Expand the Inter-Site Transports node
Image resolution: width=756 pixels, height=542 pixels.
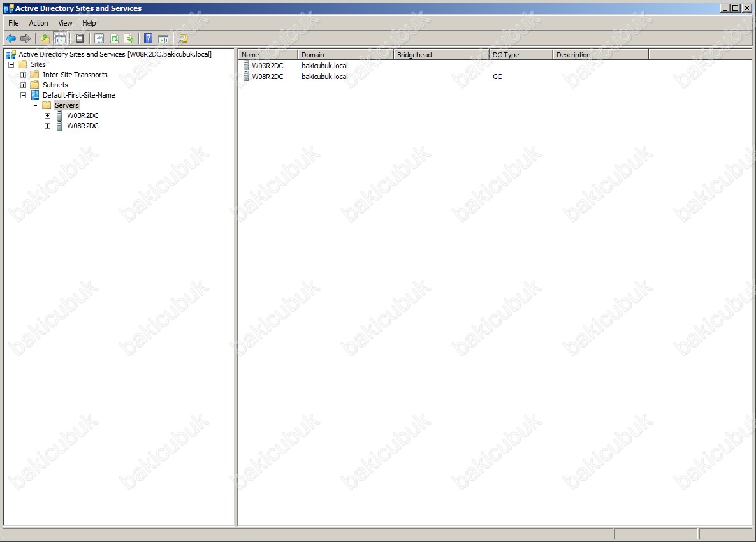23,75
